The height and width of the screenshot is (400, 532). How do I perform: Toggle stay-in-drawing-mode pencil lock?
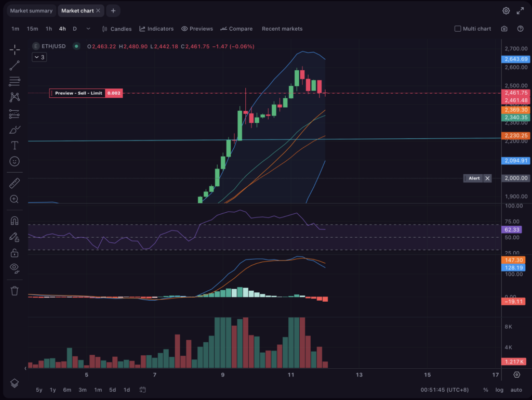14,237
